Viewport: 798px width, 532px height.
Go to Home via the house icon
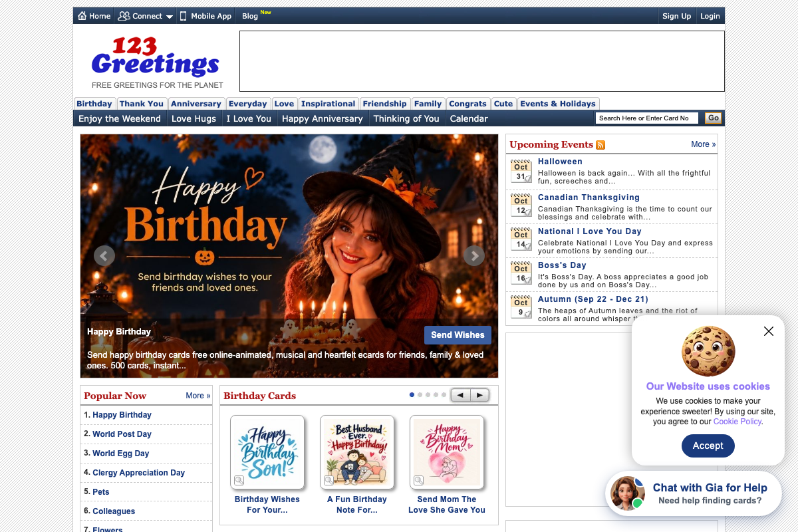[x=82, y=16]
